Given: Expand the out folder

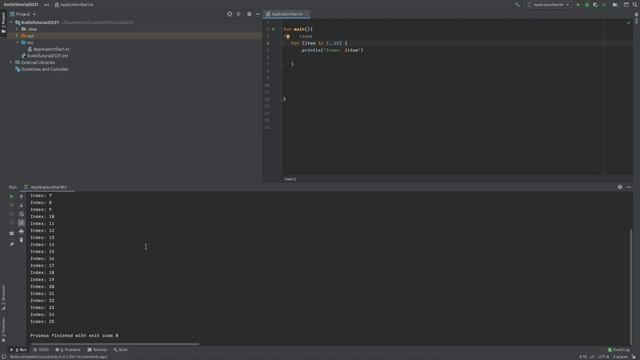Looking at the screenshot, I should (x=17, y=36).
